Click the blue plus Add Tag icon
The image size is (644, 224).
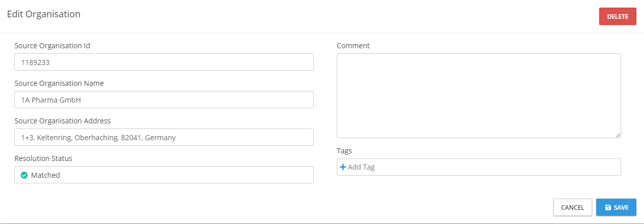(342, 167)
